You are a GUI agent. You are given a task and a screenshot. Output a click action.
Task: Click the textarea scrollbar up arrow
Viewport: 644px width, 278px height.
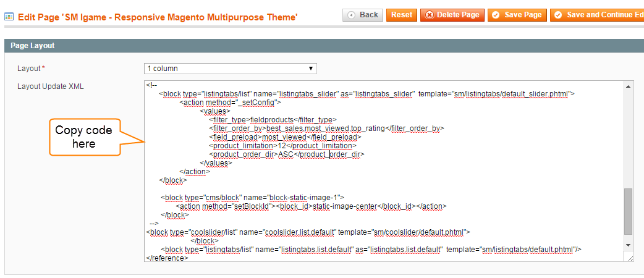pyautogui.click(x=629, y=86)
